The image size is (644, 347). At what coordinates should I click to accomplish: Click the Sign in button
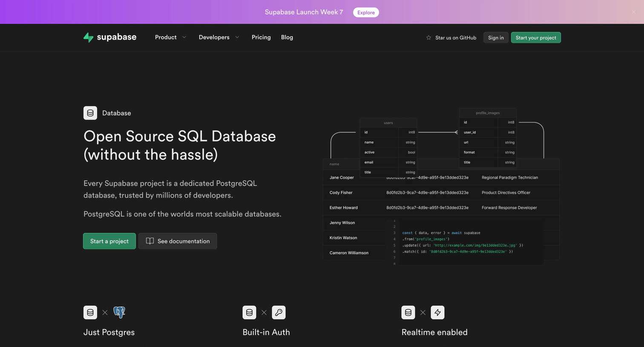tap(496, 38)
